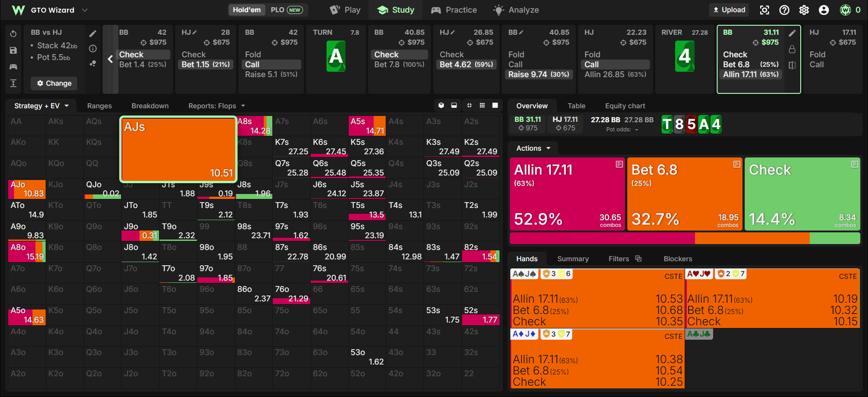Select the nine-dot grid view
This screenshot has height=397, width=868.
point(482,106)
